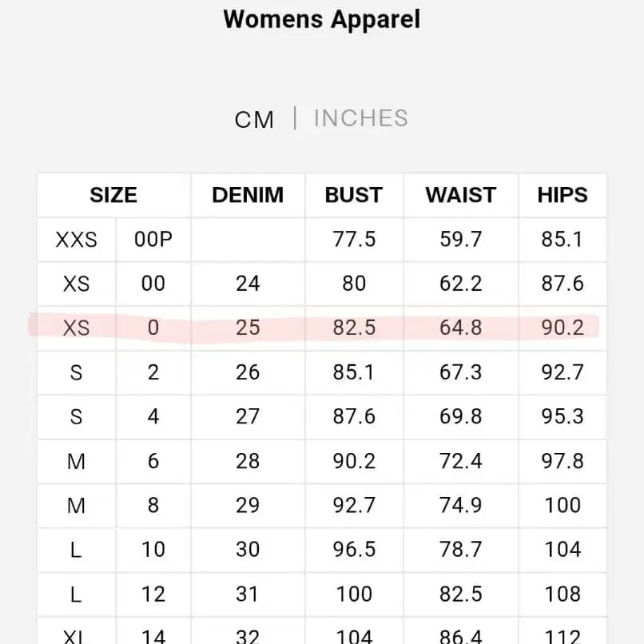Select the denim size 25 cell
The width and height of the screenshot is (644, 644).
click(x=248, y=328)
